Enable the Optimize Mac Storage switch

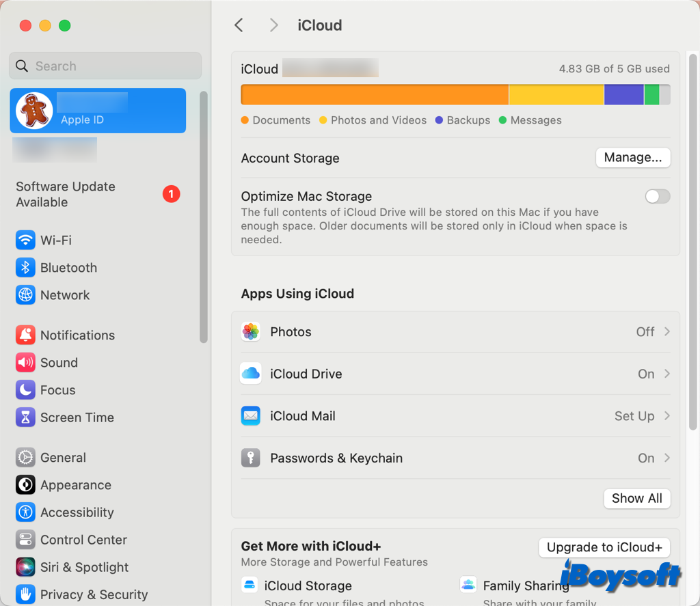tap(658, 197)
